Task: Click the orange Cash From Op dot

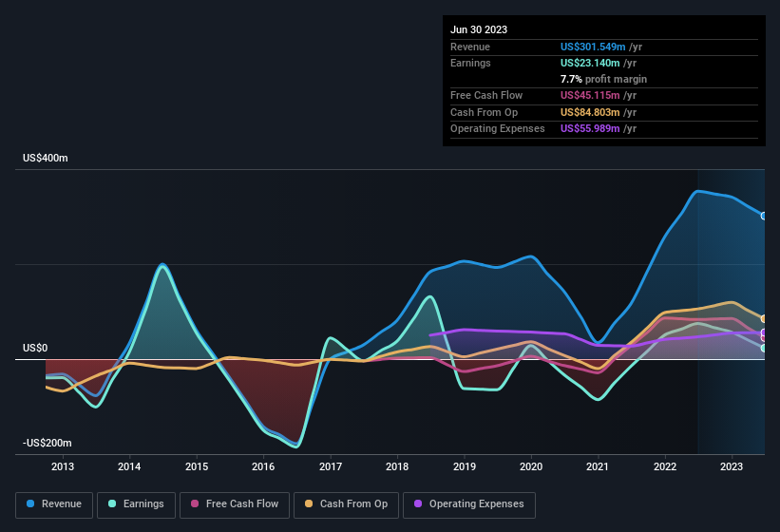Action: [310, 504]
